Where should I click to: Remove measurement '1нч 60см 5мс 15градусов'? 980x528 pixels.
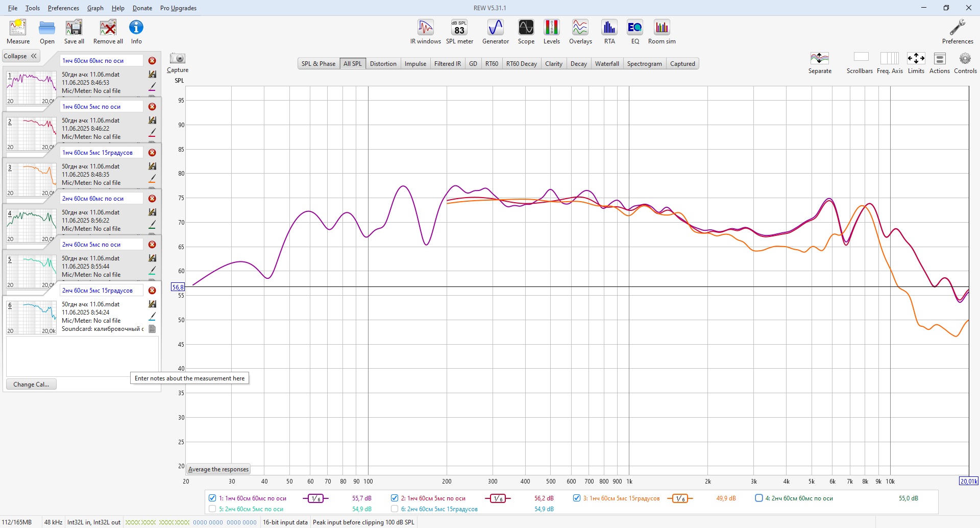(x=152, y=153)
